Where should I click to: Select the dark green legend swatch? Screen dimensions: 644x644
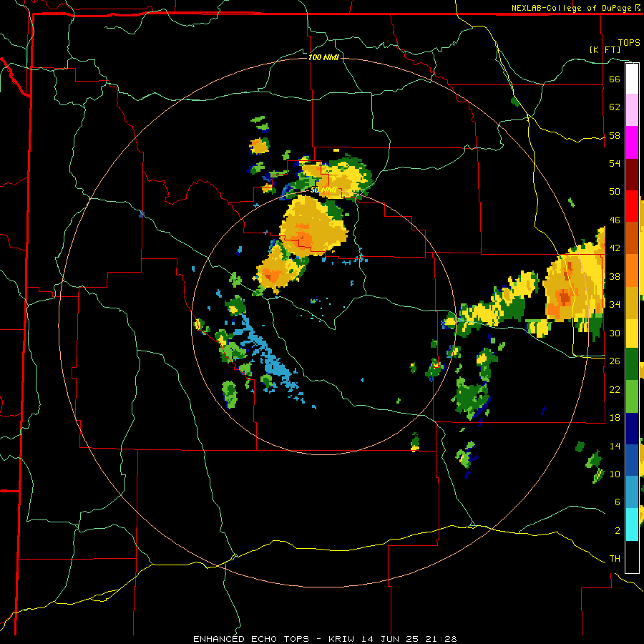pyautogui.click(x=632, y=364)
